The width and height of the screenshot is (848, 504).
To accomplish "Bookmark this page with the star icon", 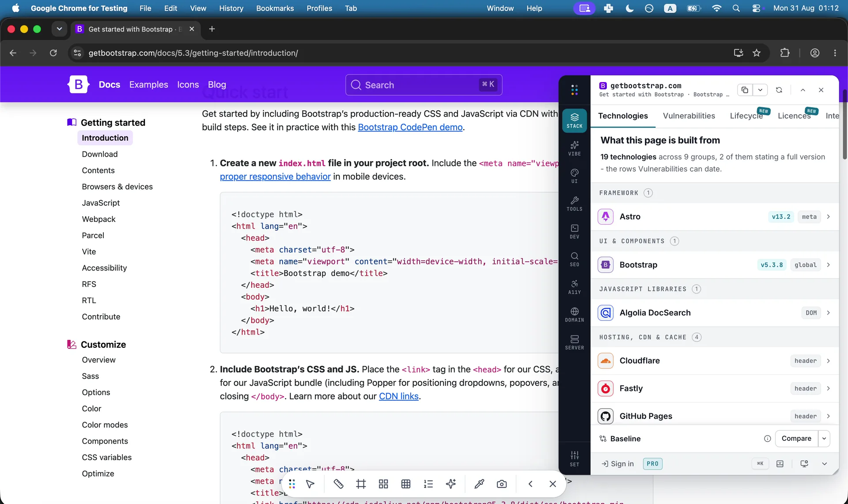I will click(757, 53).
